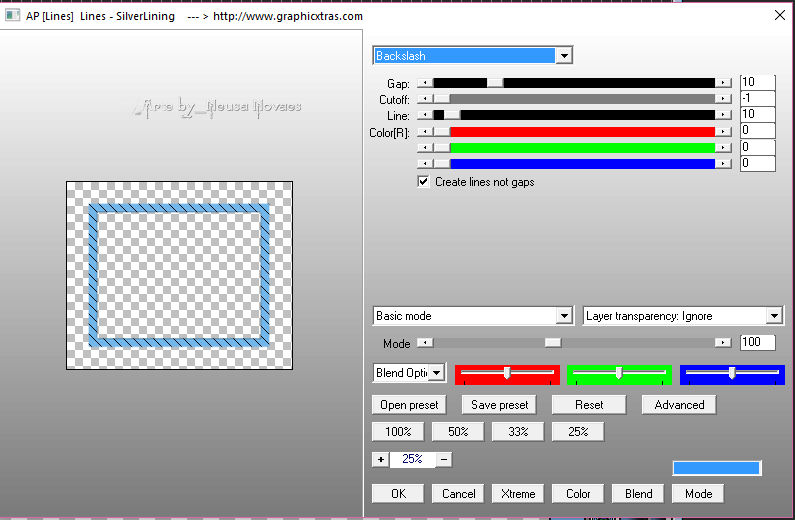Click the Gap slider thumb
Viewport: 795px width, 520px height.
495,83
